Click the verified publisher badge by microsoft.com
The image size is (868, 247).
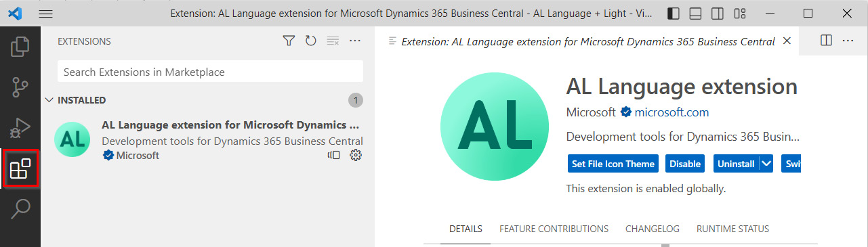click(626, 112)
